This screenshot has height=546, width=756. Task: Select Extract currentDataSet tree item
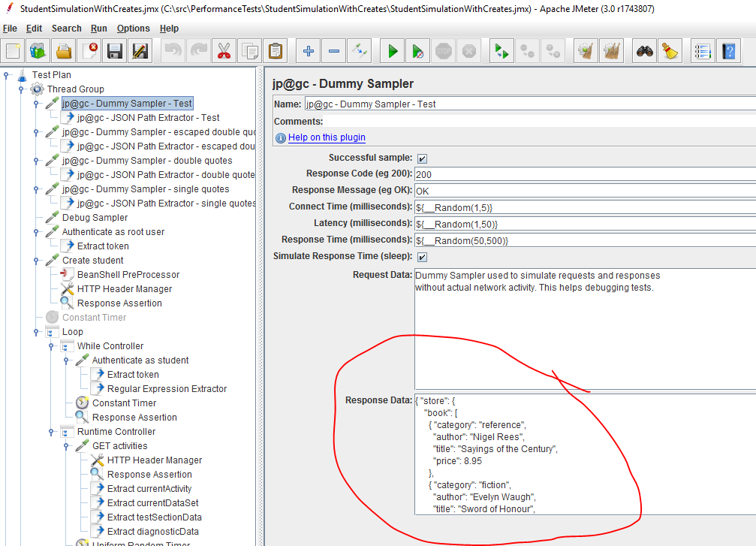coord(153,502)
